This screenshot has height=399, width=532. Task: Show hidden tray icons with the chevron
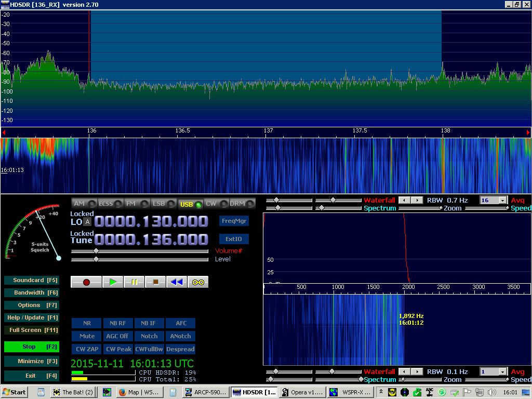[x=381, y=392]
